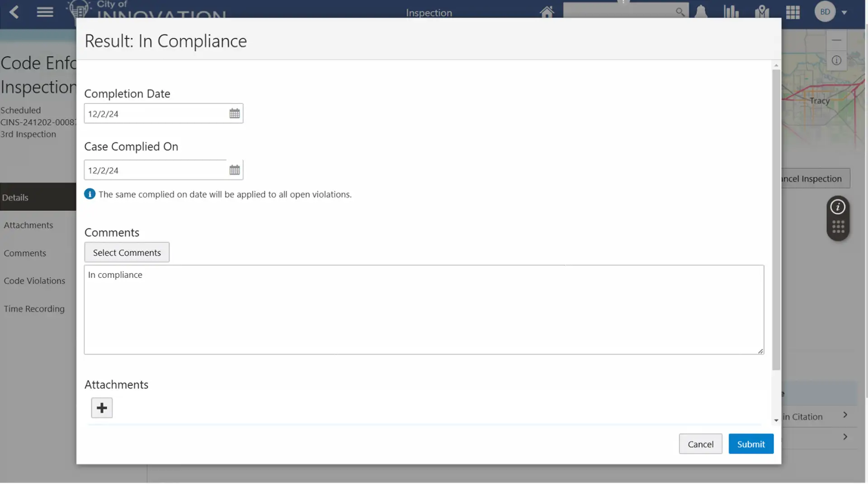Click the map marker icon in header

click(x=762, y=12)
